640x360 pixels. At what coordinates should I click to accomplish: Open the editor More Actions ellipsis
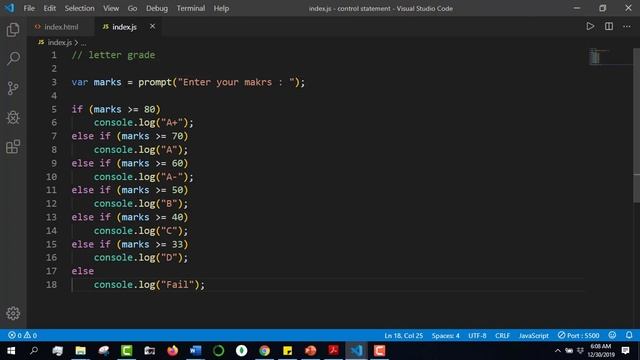click(x=627, y=27)
